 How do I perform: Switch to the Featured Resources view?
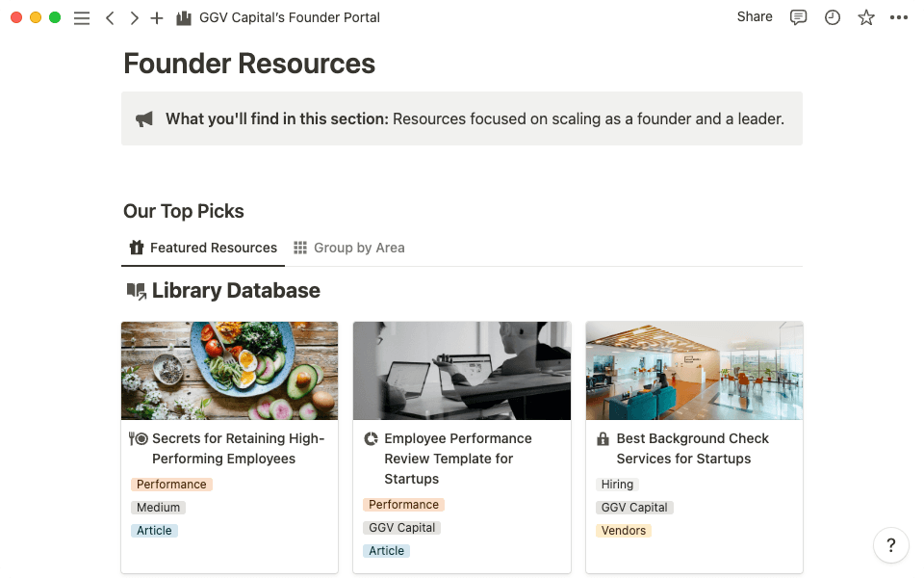click(202, 248)
